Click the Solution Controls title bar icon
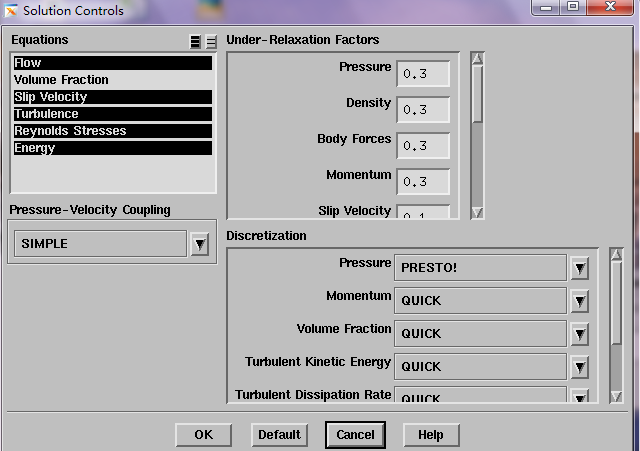The height and width of the screenshot is (451, 640). [11, 10]
